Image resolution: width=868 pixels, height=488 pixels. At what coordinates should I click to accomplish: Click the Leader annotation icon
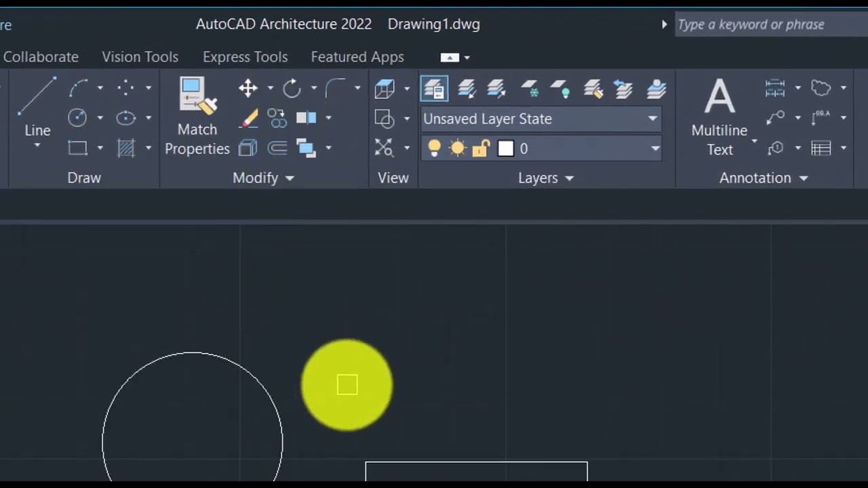[x=775, y=118]
